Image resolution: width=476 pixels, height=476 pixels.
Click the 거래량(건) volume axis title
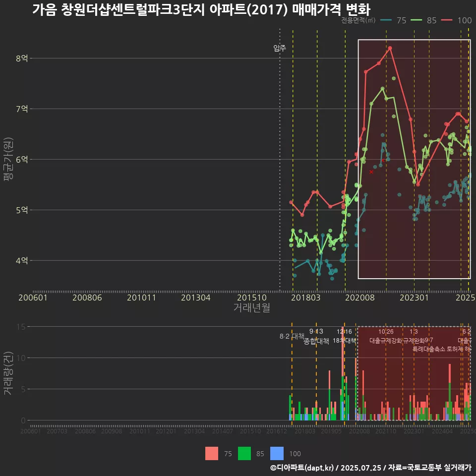8,373
